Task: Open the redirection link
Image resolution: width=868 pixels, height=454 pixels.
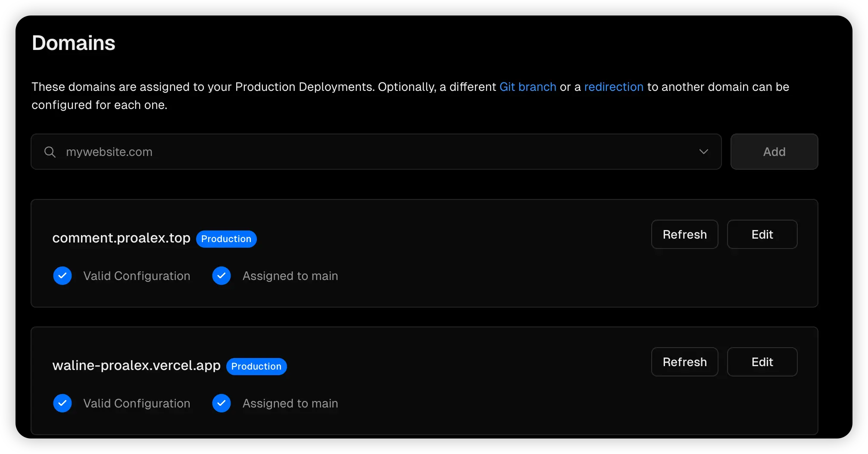Action: click(614, 87)
